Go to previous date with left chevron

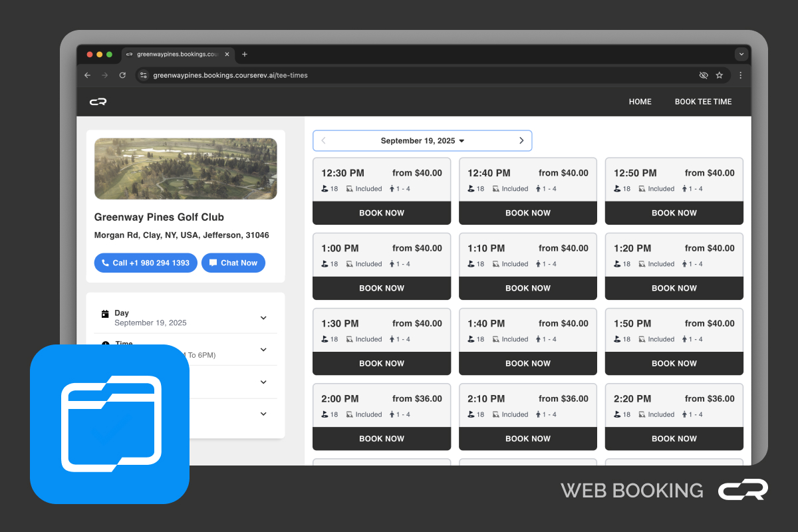click(324, 140)
